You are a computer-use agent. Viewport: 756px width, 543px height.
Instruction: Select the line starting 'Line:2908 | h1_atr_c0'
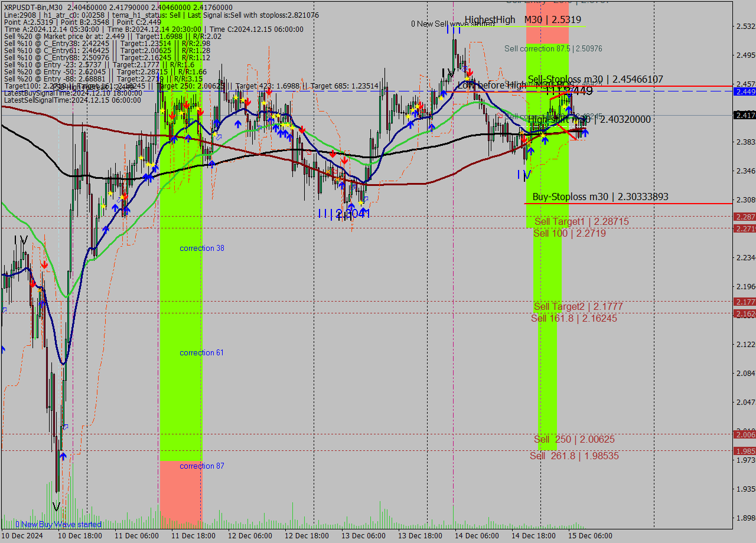click(161, 15)
